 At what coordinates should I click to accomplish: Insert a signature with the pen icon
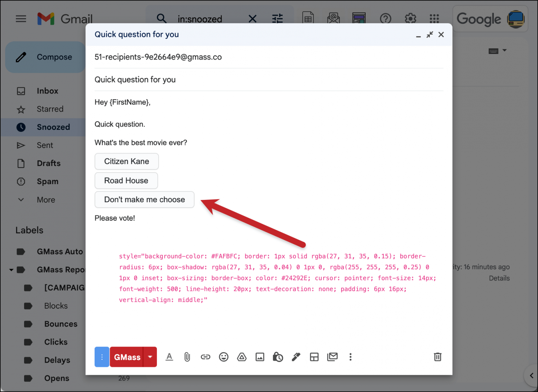pyautogui.click(x=296, y=357)
